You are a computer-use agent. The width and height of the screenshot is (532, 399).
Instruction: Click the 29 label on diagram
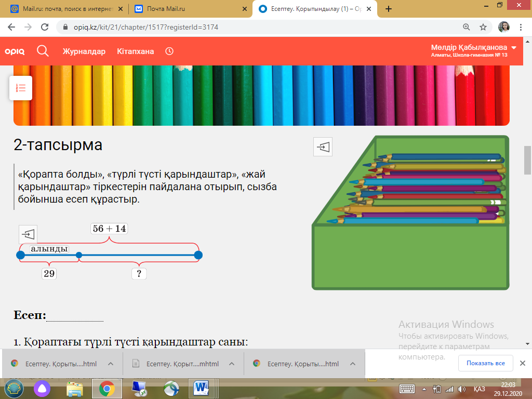[49, 273]
